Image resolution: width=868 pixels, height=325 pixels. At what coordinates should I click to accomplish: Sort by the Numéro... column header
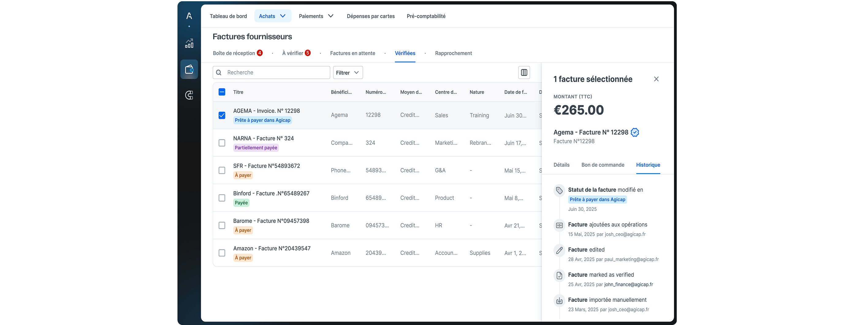click(x=376, y=92)
